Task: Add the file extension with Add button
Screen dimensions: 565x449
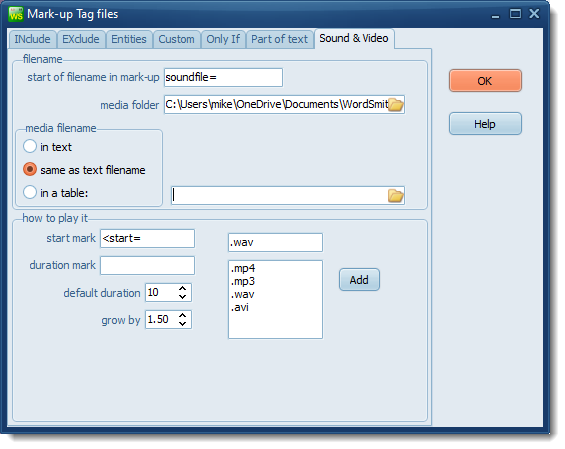Action: pos(359,280)
